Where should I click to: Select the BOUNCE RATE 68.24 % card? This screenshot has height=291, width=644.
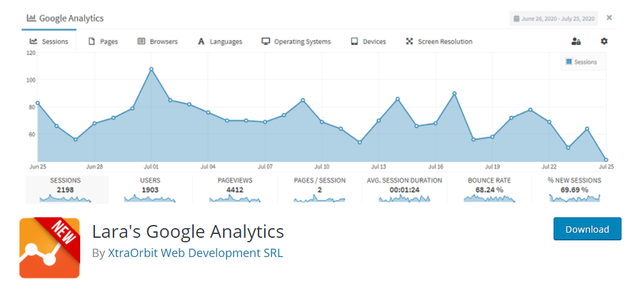(489, 190)
